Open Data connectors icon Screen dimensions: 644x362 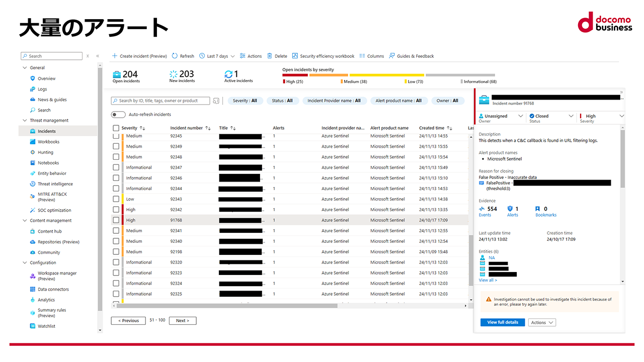[33, 289]
